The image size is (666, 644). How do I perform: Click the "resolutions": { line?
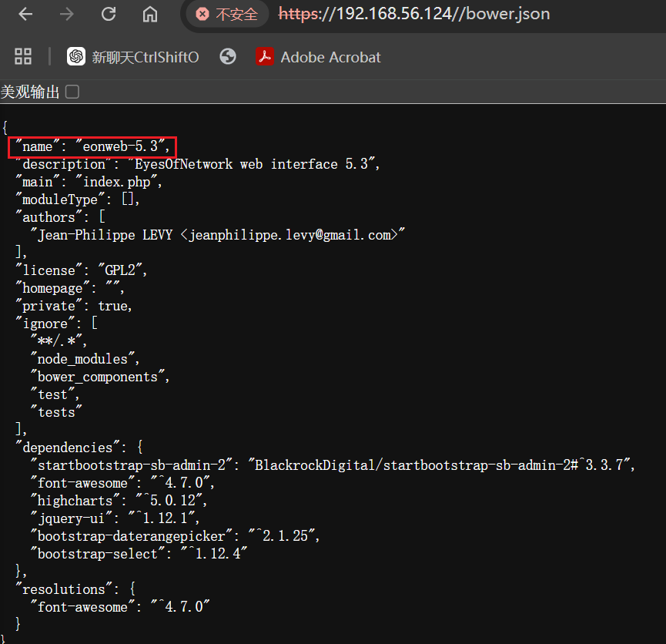pos(75,589)
